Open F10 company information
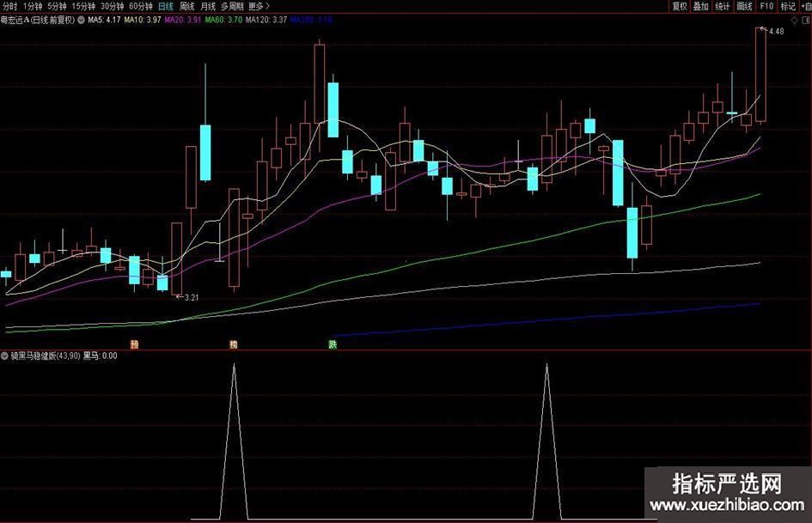The width and height of the screenshot is (812, 523). (x=766, y=6)
